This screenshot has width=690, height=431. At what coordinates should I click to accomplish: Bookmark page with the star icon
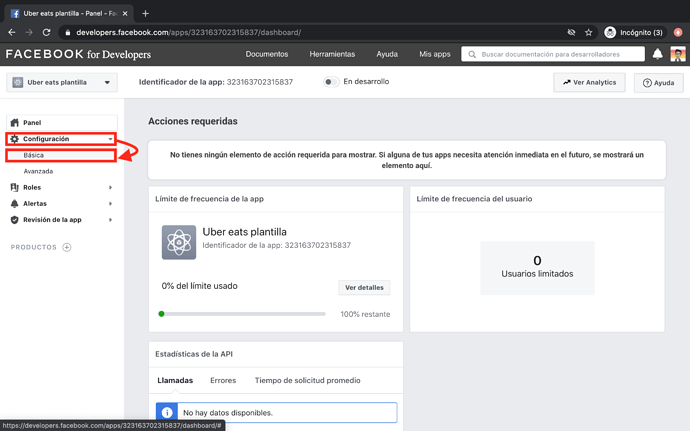pos(588,32)
